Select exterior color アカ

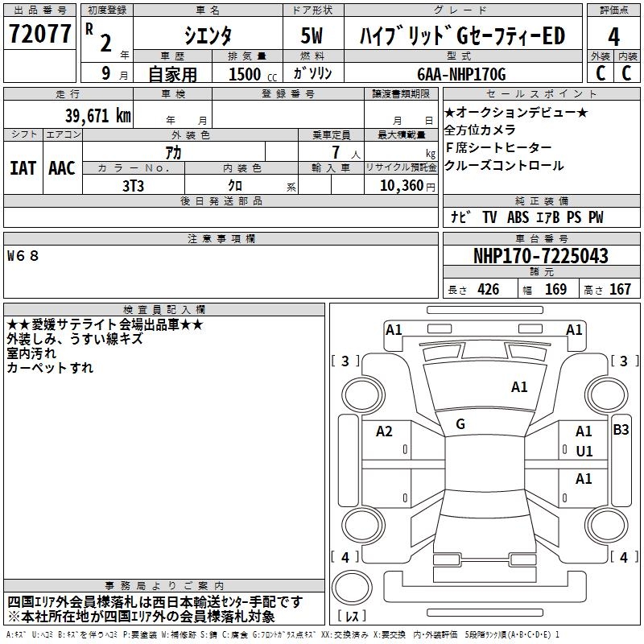coord(173,153)
